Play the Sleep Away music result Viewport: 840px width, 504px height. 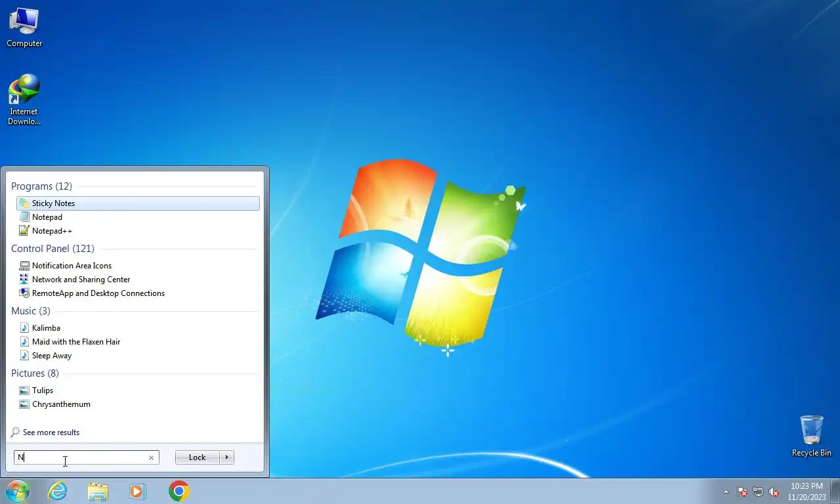138,356
